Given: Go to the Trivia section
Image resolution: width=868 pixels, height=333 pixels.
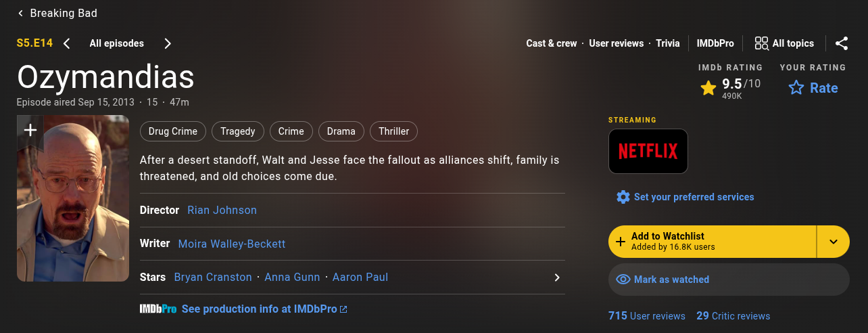Looking at the screenshot, I should point(668,43).
